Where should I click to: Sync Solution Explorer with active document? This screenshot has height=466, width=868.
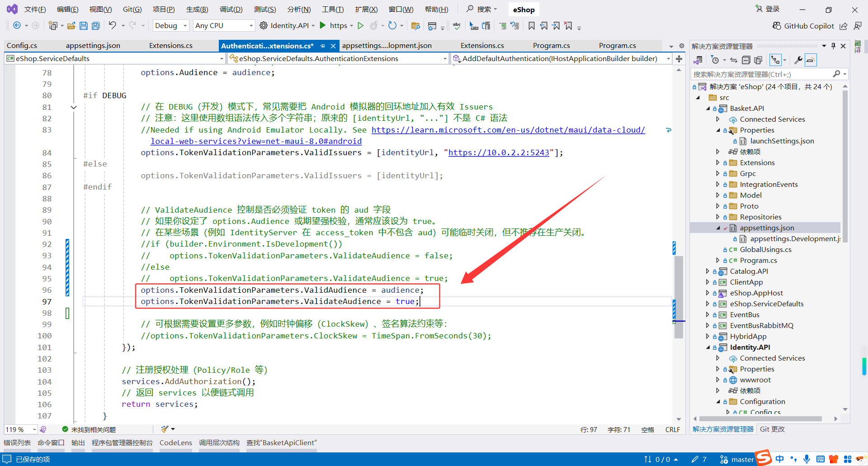tap(733, 60)
